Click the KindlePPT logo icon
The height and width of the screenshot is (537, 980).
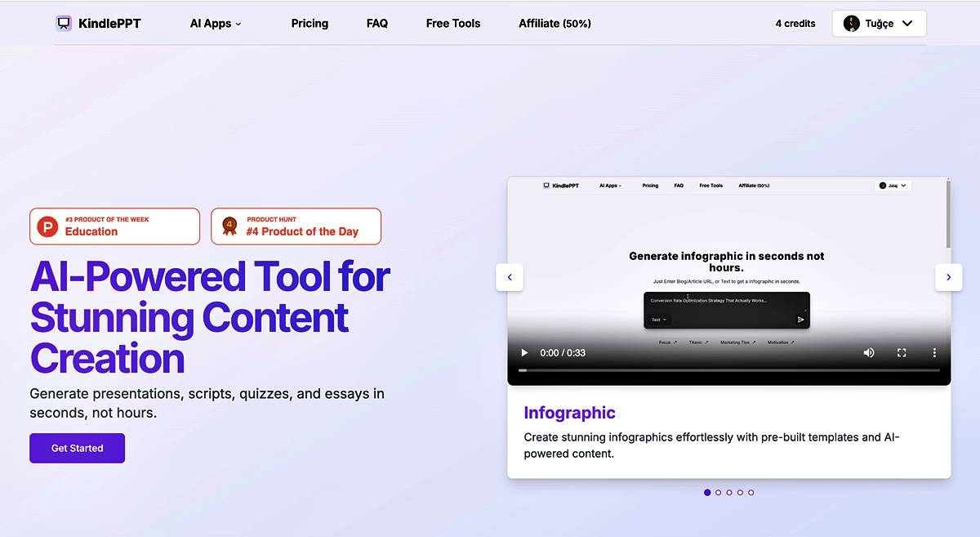click(64, 24)
